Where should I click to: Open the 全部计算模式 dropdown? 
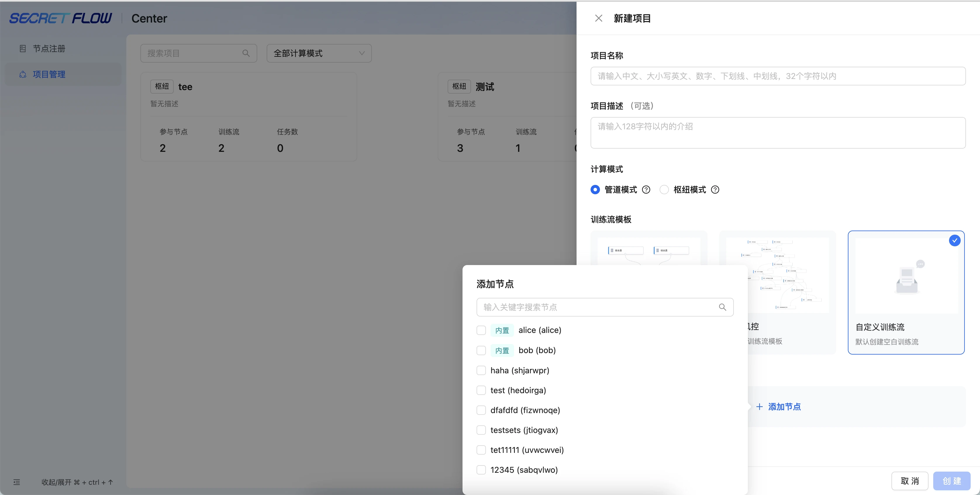pyautogui.click(x=319, y=53)
